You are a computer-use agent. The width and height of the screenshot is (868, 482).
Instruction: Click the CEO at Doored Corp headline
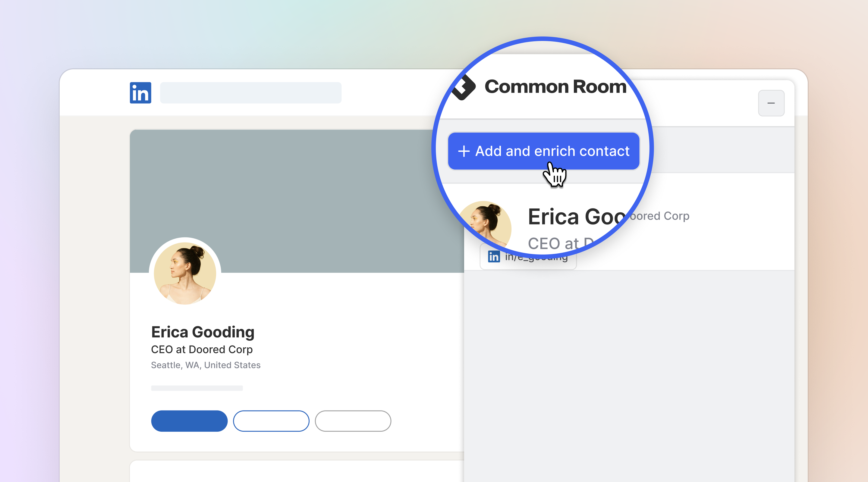click(202, 350)
